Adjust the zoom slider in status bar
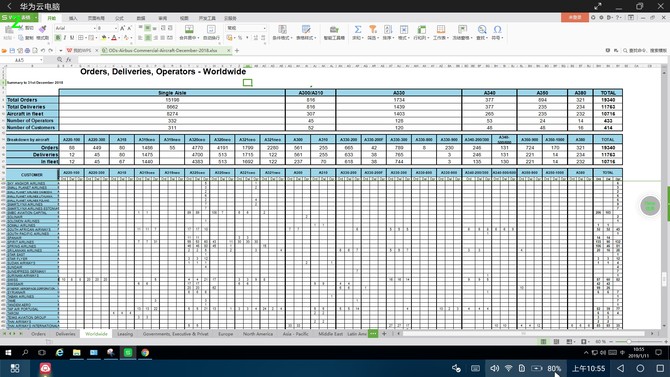This screenshot has height=377, width=670. tap(629, 342)
